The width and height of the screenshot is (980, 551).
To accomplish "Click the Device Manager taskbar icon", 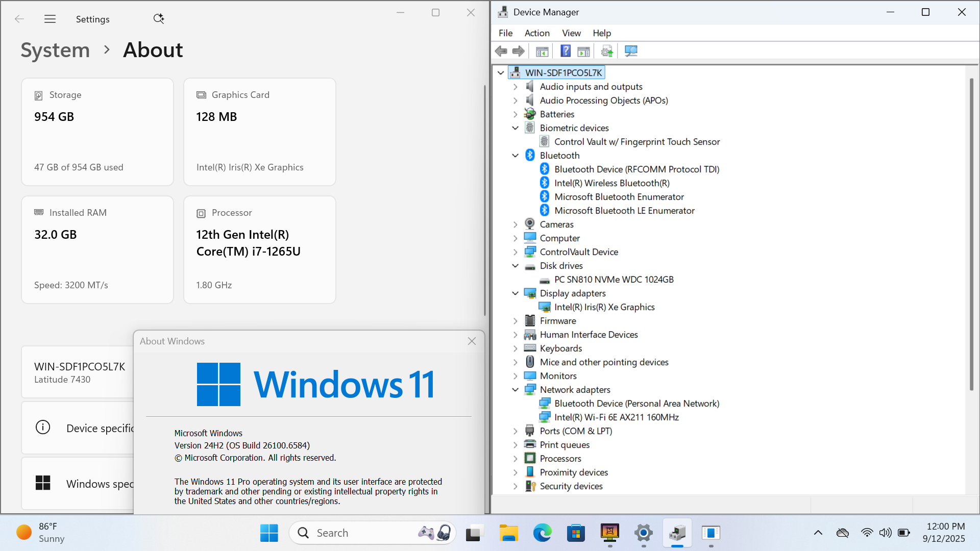I will pyautogui.click(x=677, y=533).
